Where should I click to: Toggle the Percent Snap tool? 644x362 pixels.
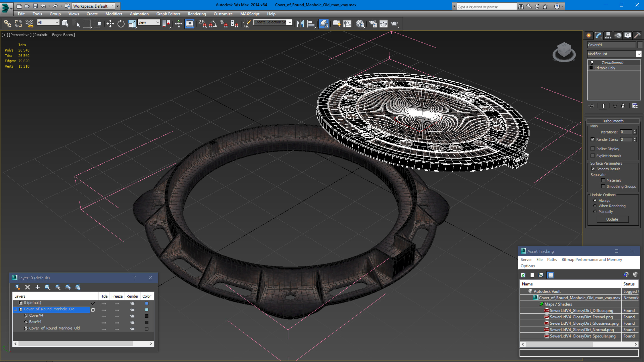(x=224, y=24)
